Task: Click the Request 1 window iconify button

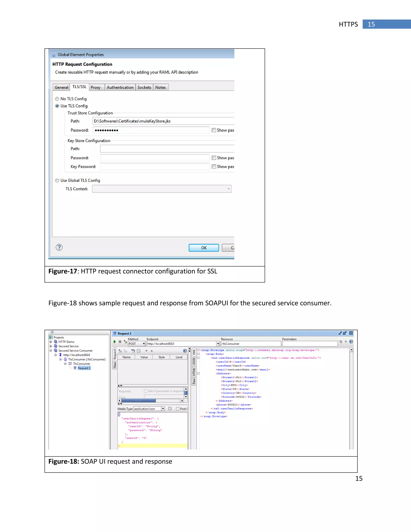Action: pyautogui.click(x=340, y=333)
